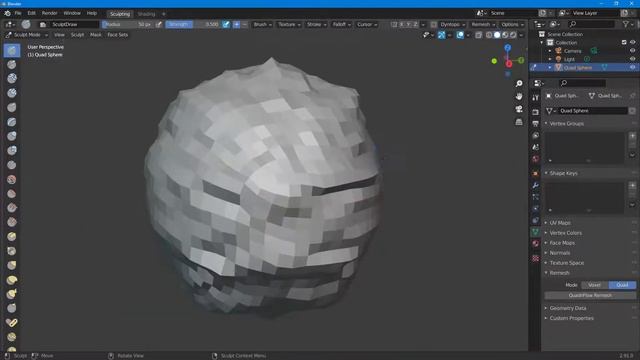Set brush direction to Add (plus)
The image size is (640, 360).
tap(236, 24)
